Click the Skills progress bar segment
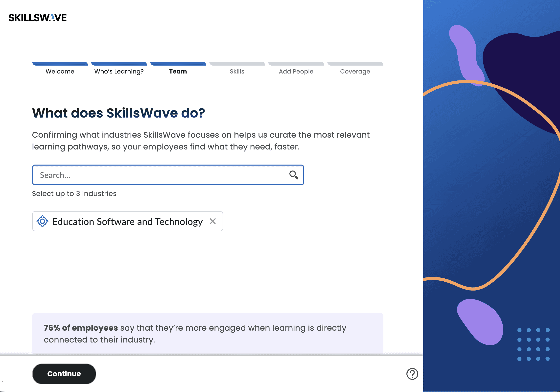 (x=237, y=64)
